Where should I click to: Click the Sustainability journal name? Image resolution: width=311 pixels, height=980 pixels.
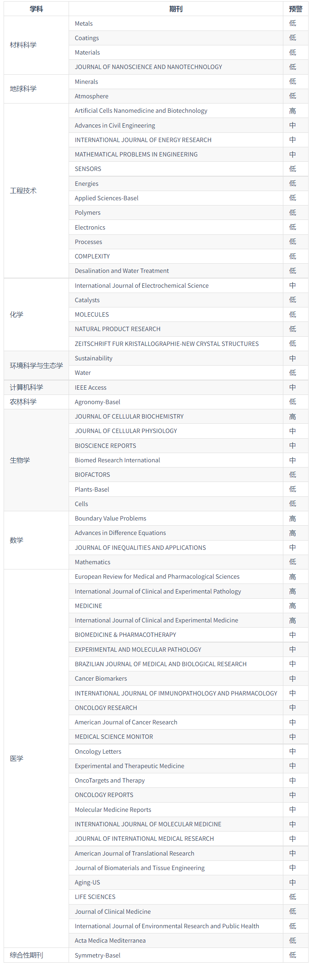pyautogui.click(x=94, y=358)
